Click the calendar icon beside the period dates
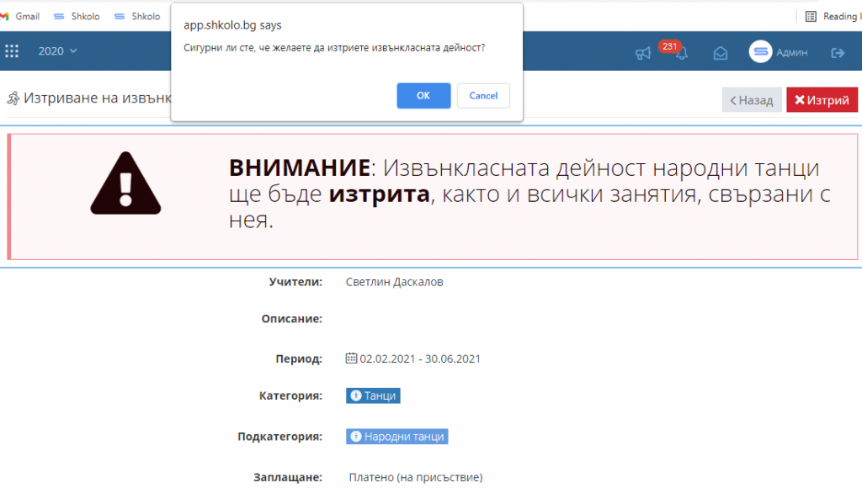862x504 pixels. click(351, 358)
